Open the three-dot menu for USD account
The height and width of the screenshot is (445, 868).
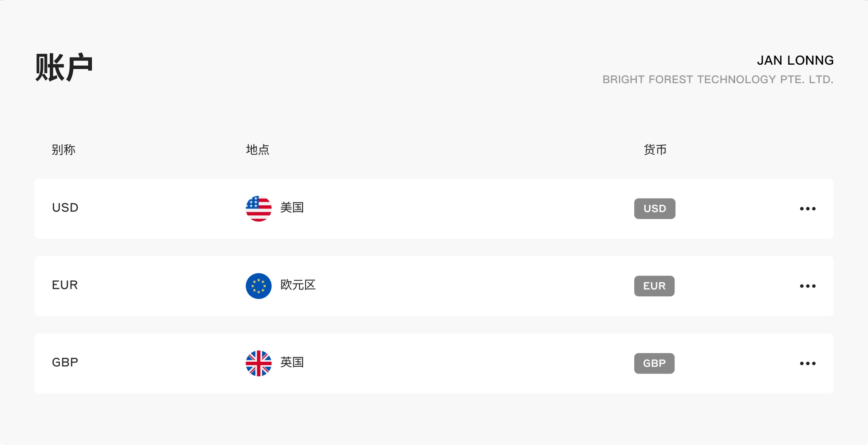click(807, 208)
